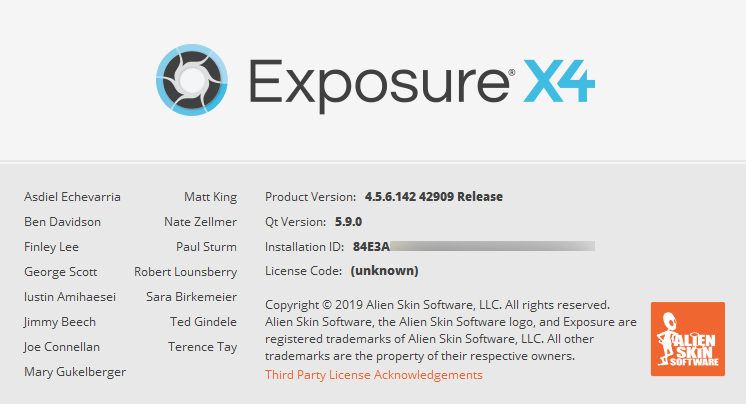
Task: Click the name Iustin Amihaesei
Action: point(70,297)
